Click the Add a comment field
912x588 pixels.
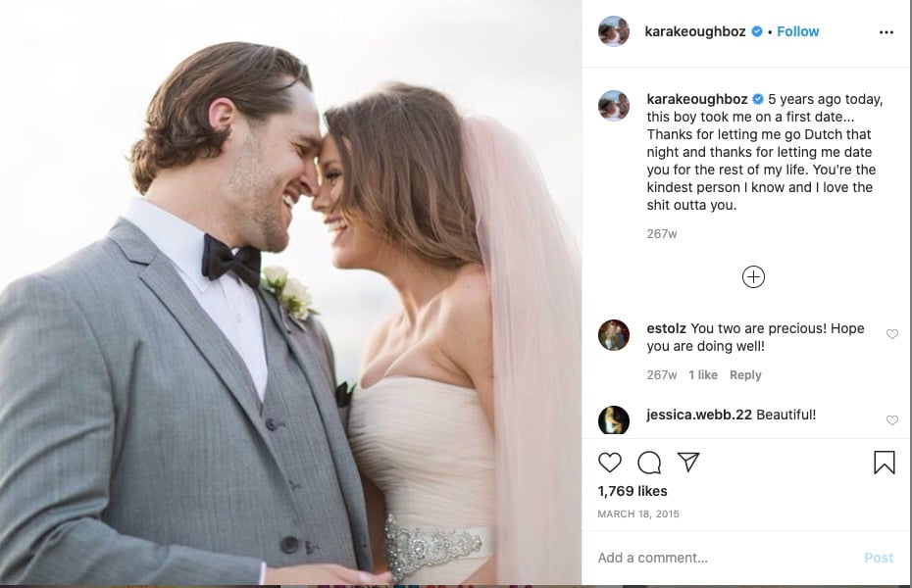(x=727, y=558)
